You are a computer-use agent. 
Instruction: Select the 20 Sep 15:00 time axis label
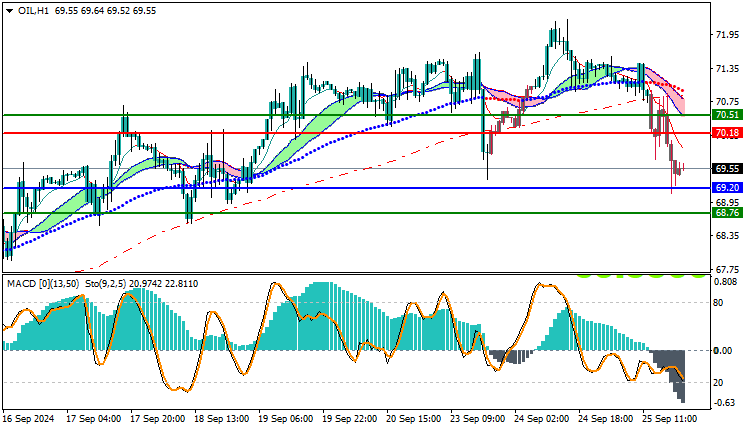(414, 419)
